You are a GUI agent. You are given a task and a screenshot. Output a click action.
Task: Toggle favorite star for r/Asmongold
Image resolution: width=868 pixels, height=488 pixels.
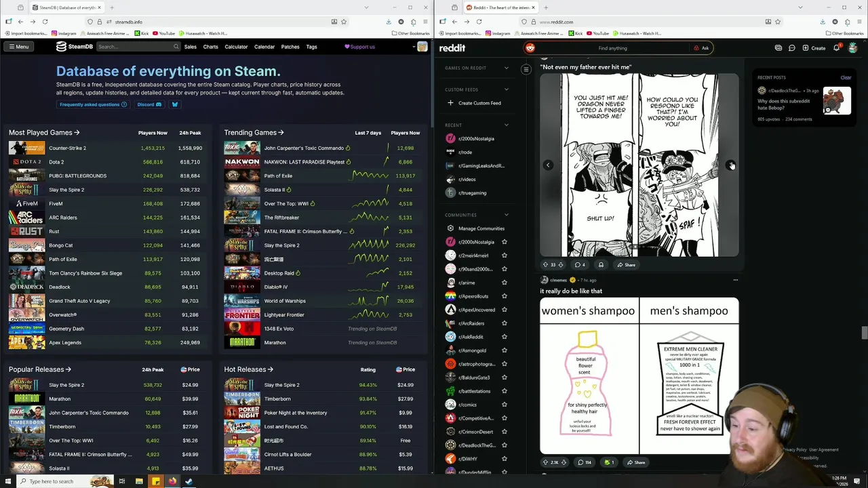pyautogui.click(x=504, y=350)
